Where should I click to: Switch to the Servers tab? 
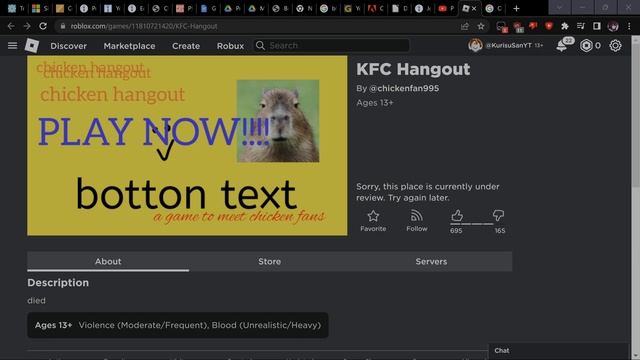(x=431, y=262)
